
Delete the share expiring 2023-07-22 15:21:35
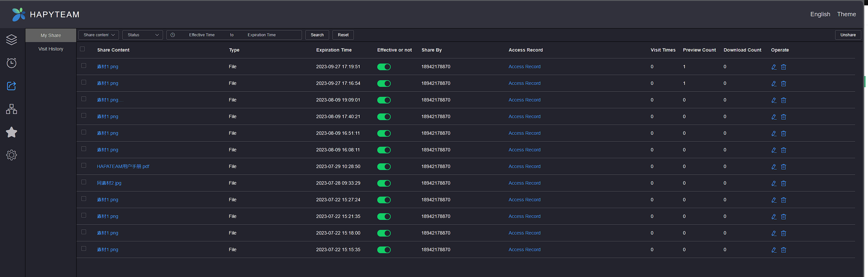click(x=784, y=217)
